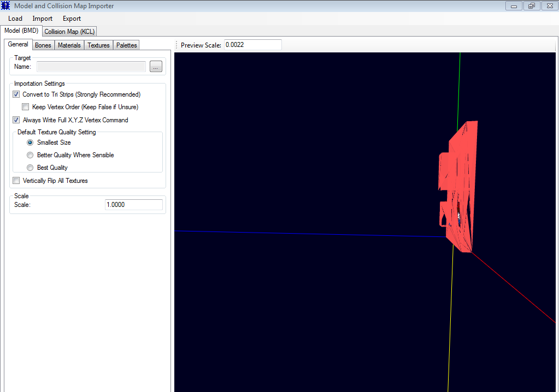This screenshot has height=392, width=559.
Task: Click the application icon in title bar
Action: [x=5, y=5]
